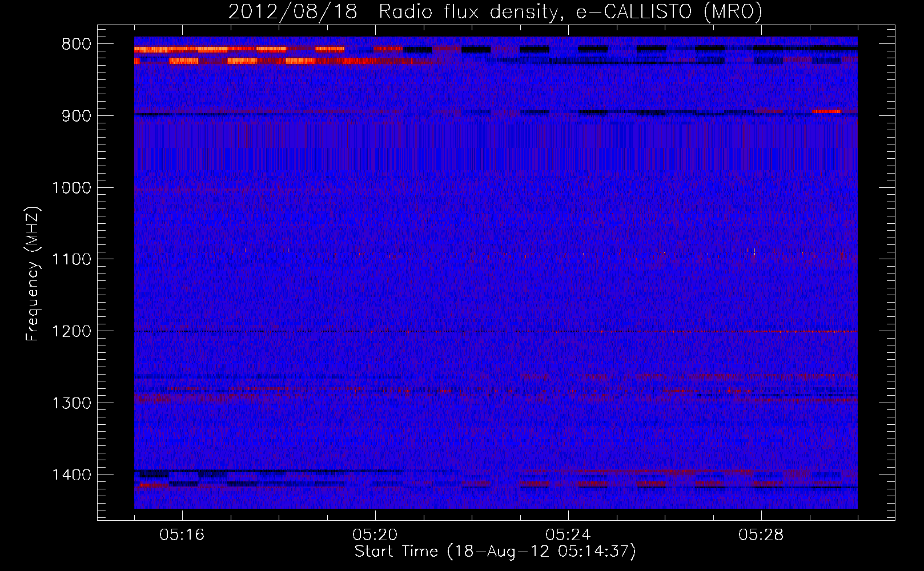This screenshot has height=571, width=924.
Task: Select the 900 frequency axis label
Action: click(x=76, y=116)
